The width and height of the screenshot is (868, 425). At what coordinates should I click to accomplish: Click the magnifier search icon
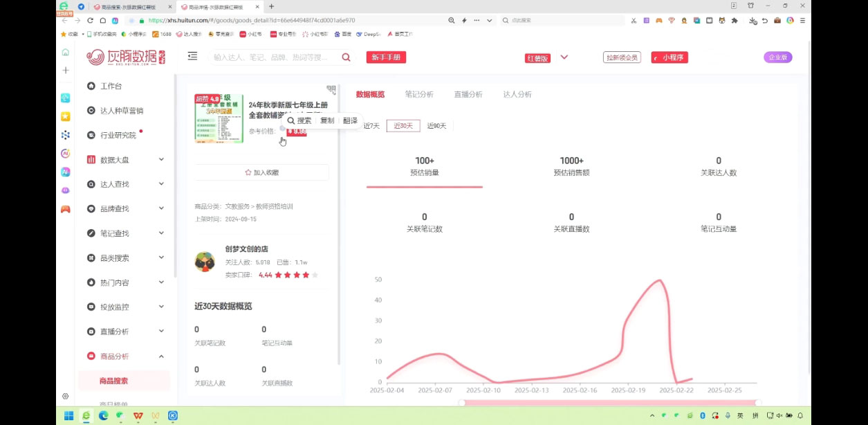pos(346,58)
